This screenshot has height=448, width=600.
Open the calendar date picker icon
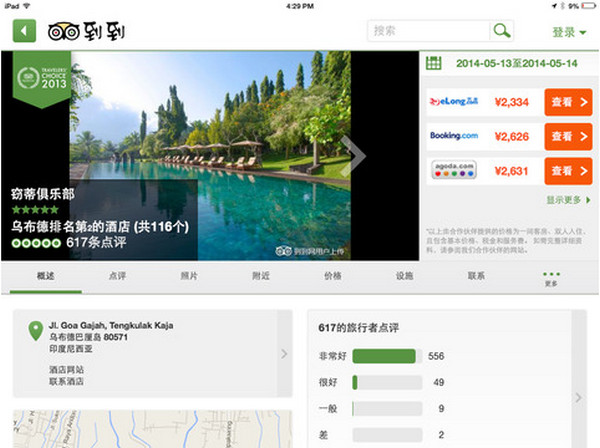(434, 63)
